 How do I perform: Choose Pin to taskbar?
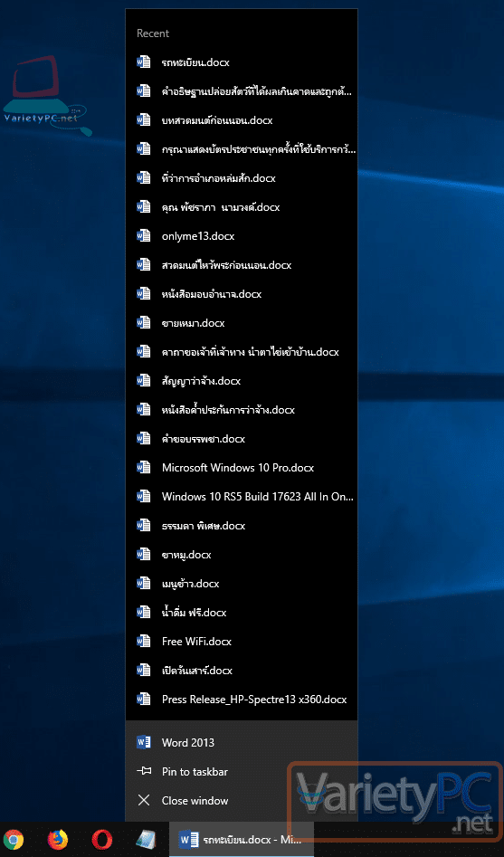coord(242,772)
